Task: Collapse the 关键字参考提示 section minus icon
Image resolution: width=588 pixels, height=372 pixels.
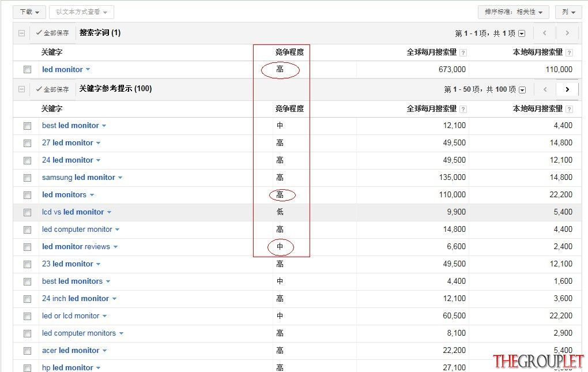Action: 22,89
